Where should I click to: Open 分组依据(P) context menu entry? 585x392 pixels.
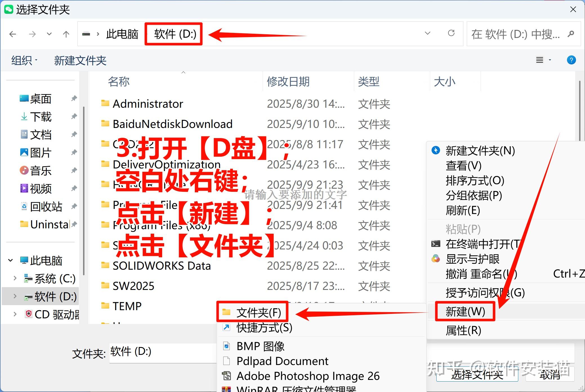point(474,196)
